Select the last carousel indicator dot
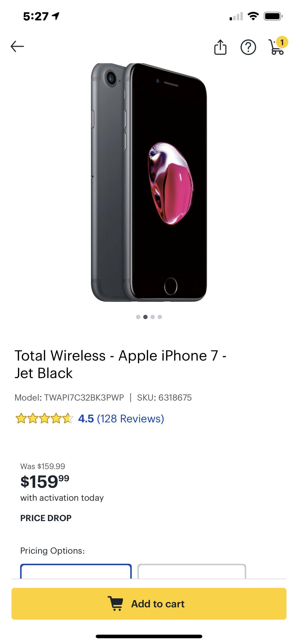The height and width of the screenshot is (644, 298). tap(159, 317)
